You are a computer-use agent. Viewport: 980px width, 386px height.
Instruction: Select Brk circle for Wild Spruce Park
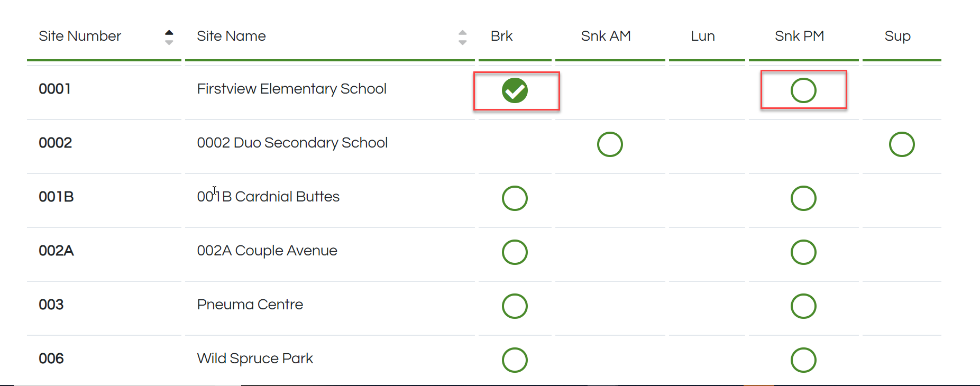pyautogui.click(x=515, y=360)
